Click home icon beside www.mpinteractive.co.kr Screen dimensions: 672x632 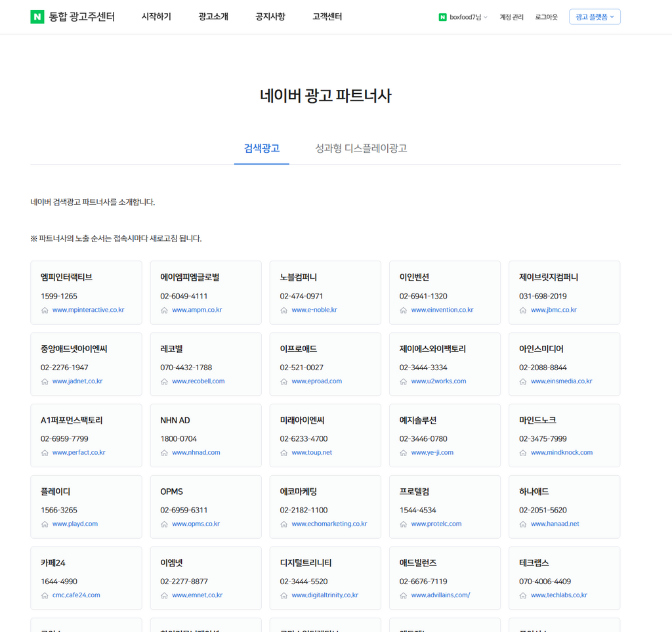tap(45, 310)
